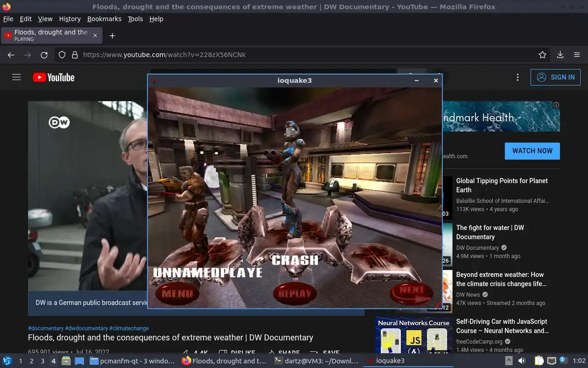Image resolution: width=588 pixels, height=368 pixels.
Task: Click the #climatechange hashtag link
Action: (x=129, y=328)
